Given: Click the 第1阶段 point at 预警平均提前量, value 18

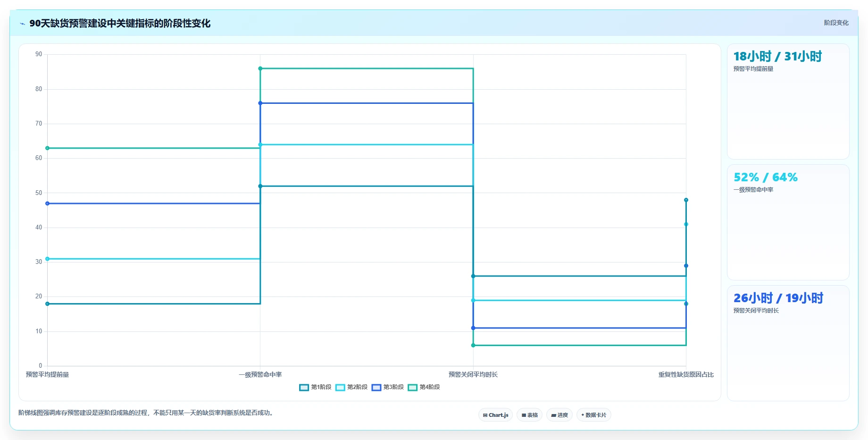Looking at the screenshot, I should tap(47, 304).
